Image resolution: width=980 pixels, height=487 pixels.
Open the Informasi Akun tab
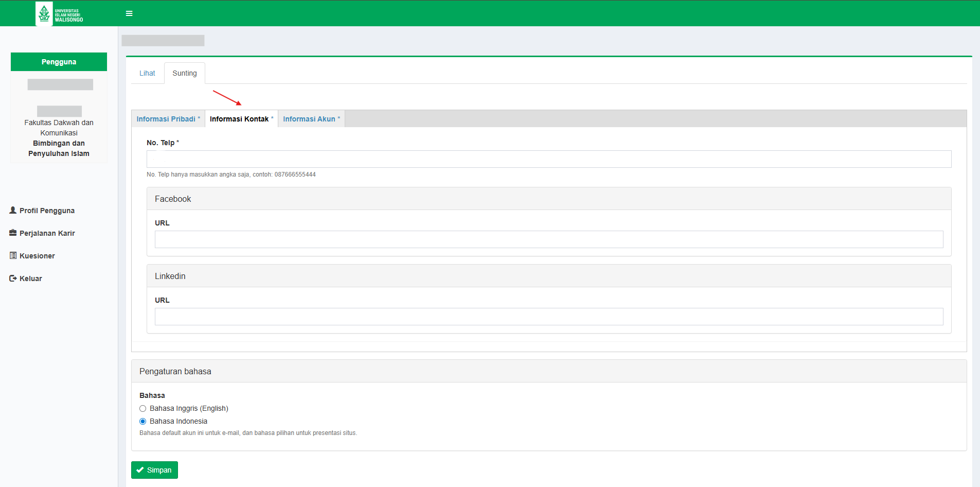[x=309, y=119]
